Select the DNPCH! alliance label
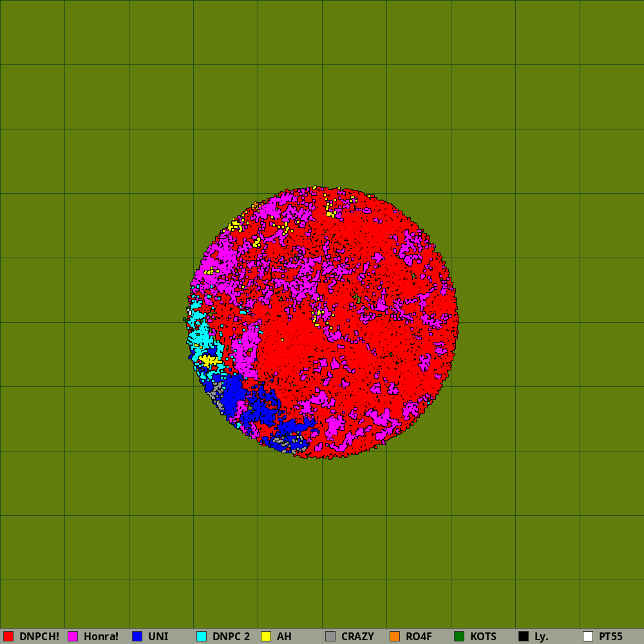The image size is (644, 644). [x=39, y=636]
